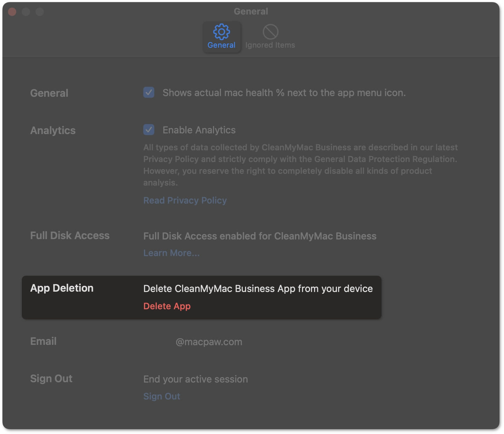Click the General section heading on the left

(49, 93)
